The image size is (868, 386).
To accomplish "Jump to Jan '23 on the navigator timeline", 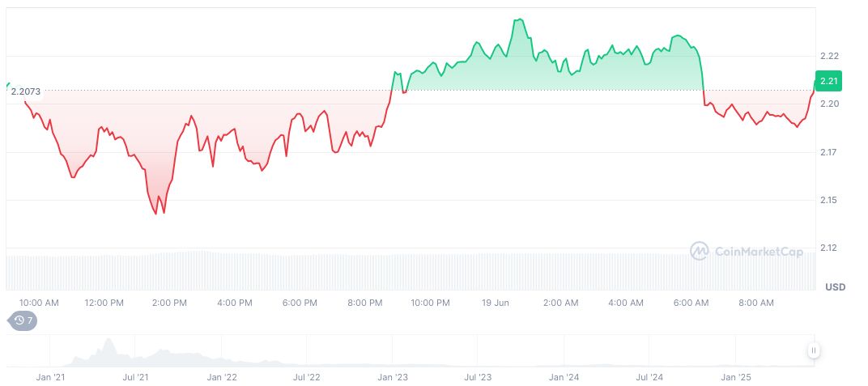I will [393, 377].
